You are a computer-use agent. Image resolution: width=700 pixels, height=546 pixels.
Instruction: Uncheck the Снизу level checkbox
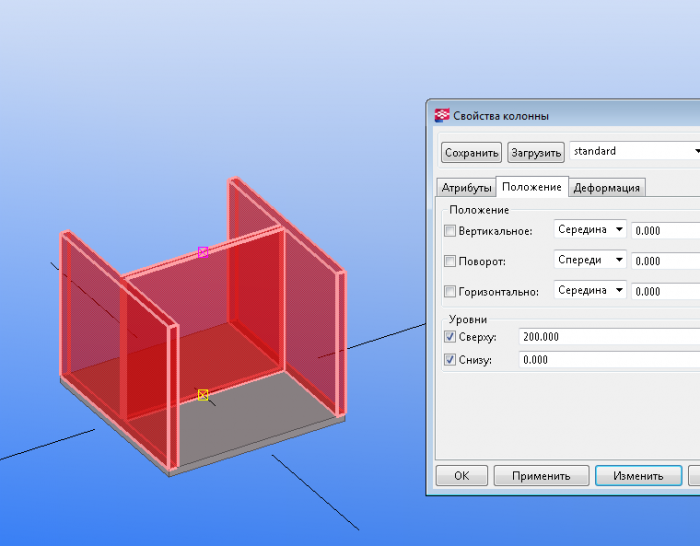coord(450,359)
